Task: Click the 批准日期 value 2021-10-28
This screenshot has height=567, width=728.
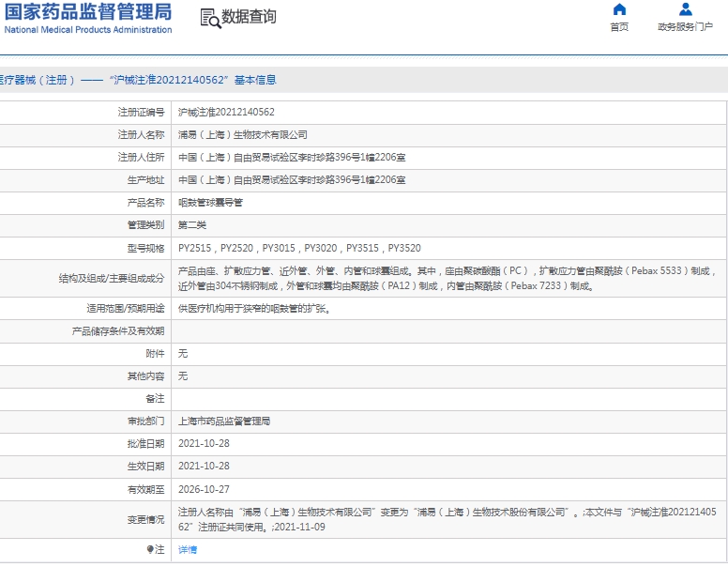Action: point(204,443)
